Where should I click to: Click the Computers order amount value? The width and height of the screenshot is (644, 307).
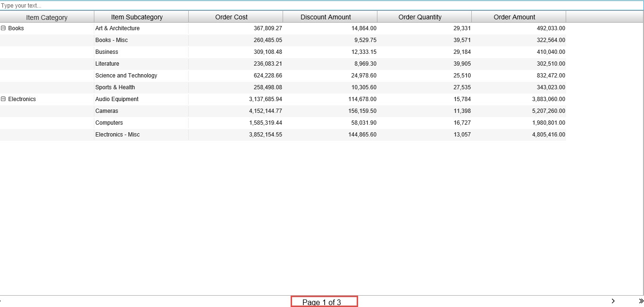[548, 123]
